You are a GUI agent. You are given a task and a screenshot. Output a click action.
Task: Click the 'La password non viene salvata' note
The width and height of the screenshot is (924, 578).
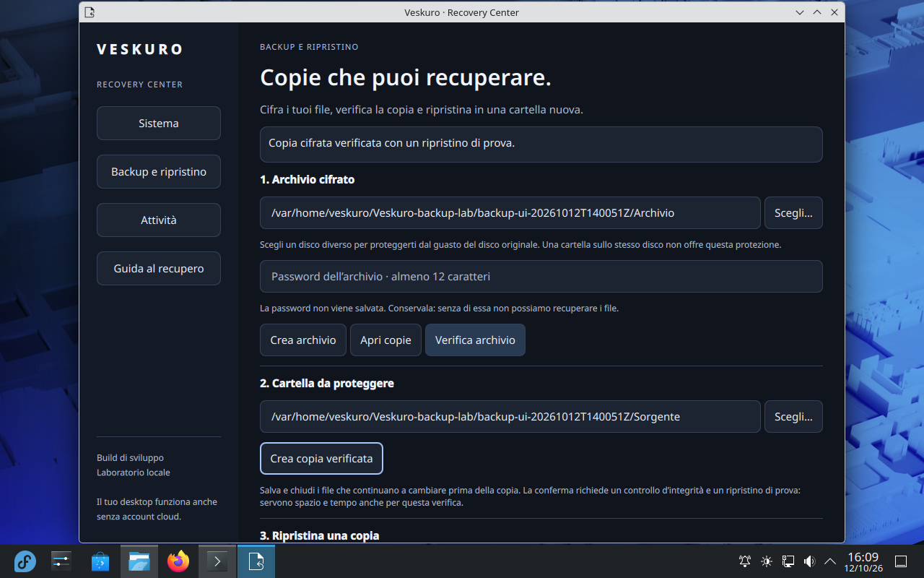click(440, 309)
